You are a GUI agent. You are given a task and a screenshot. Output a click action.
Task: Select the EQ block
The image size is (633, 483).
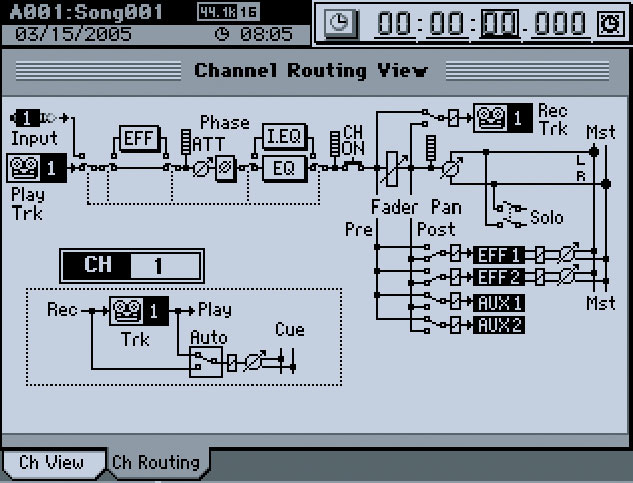click(x=285, y=166)
